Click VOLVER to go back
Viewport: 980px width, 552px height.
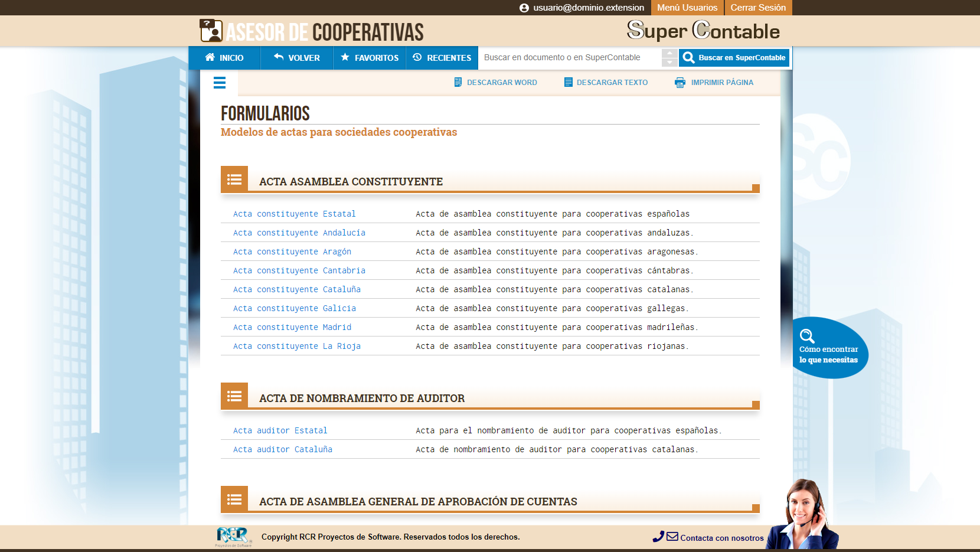point(297,58)
